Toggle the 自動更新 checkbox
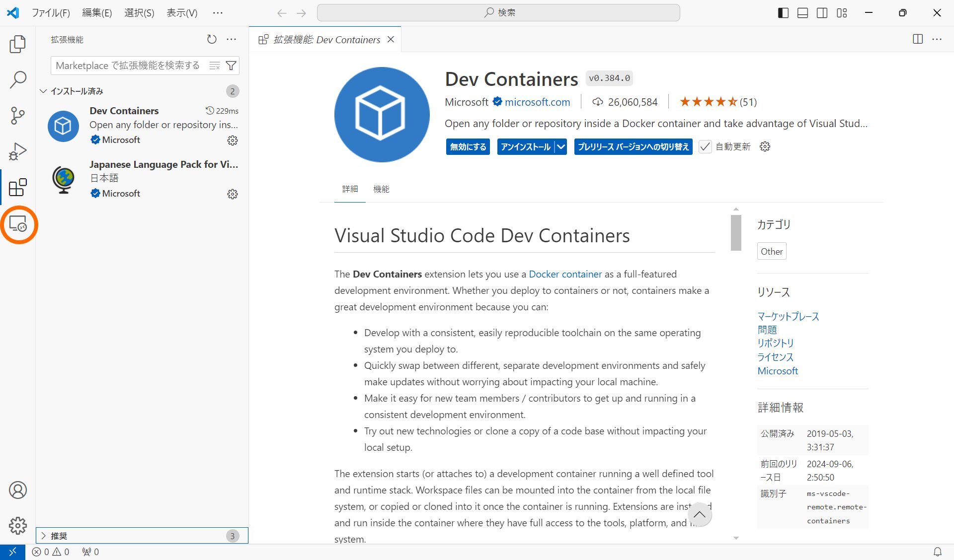Screen dimensions: 954x560 pos(705,147)
